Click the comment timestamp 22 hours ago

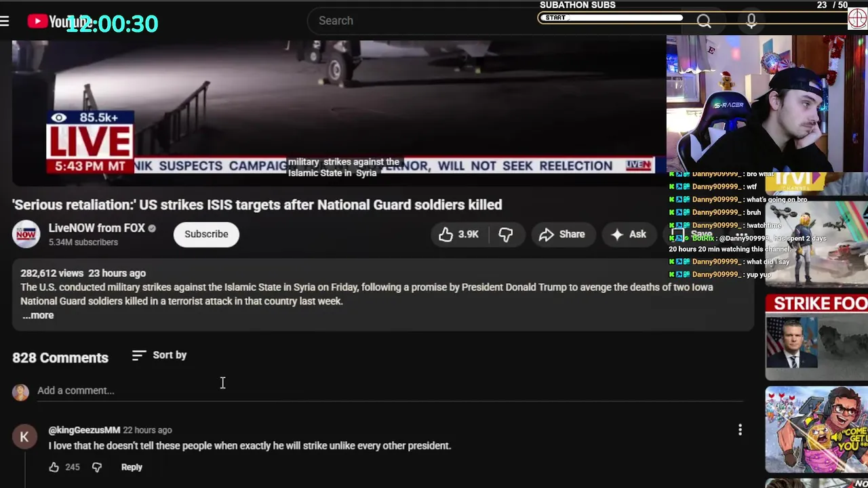147,430
